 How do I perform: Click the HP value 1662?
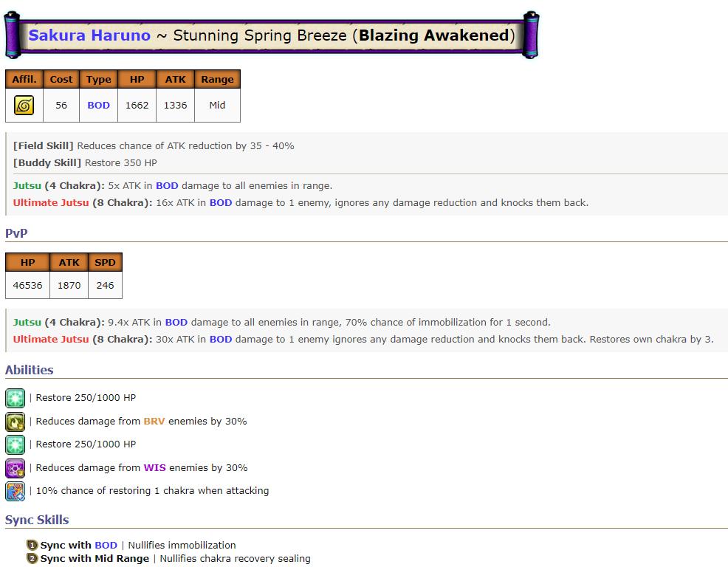click(x=137, y=106)
